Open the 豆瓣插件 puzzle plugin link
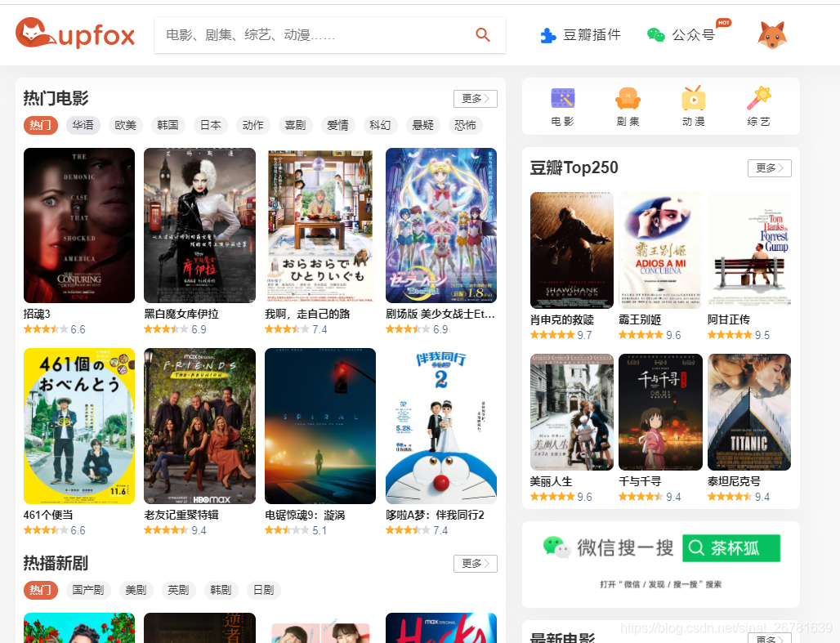This screenshot has height=643, width=840. [x=581, y=35]
